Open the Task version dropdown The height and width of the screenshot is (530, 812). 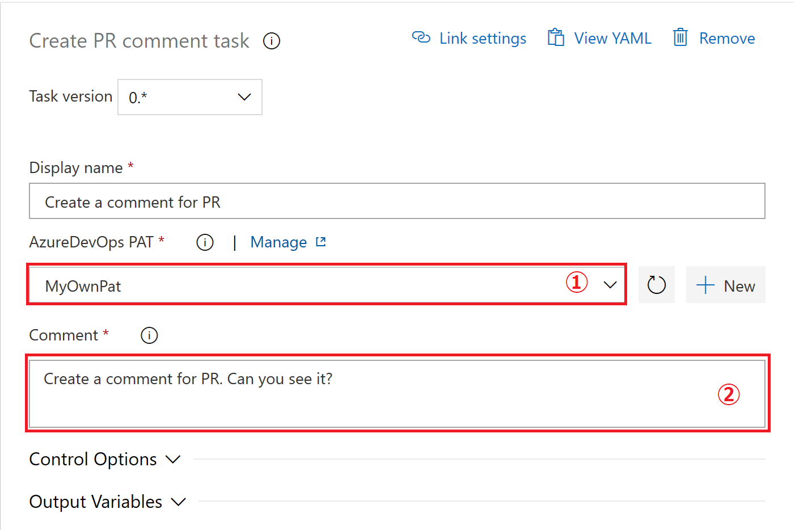(190, 97)
